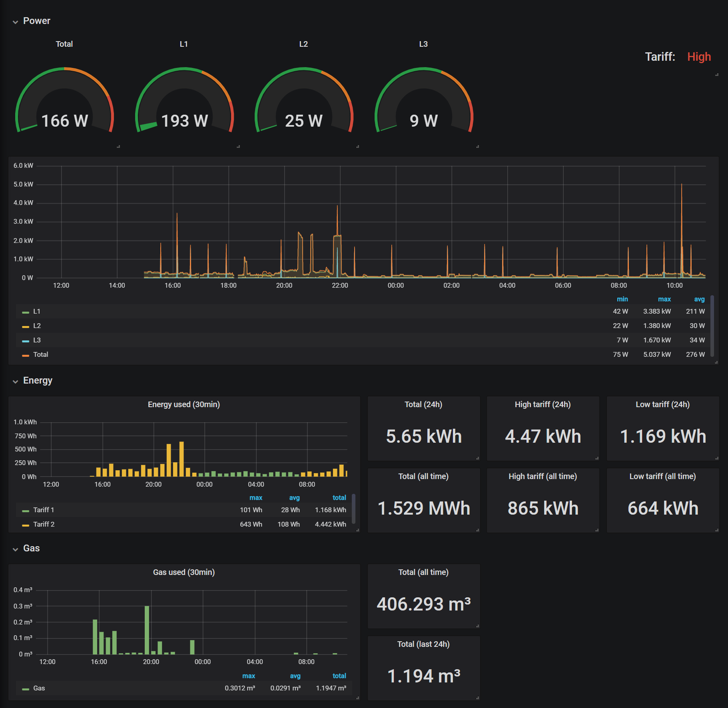This screenshot has width=728, height=708.
Task: Click resize handle of gas Total (all time) panel
Action: pos(478,626)
